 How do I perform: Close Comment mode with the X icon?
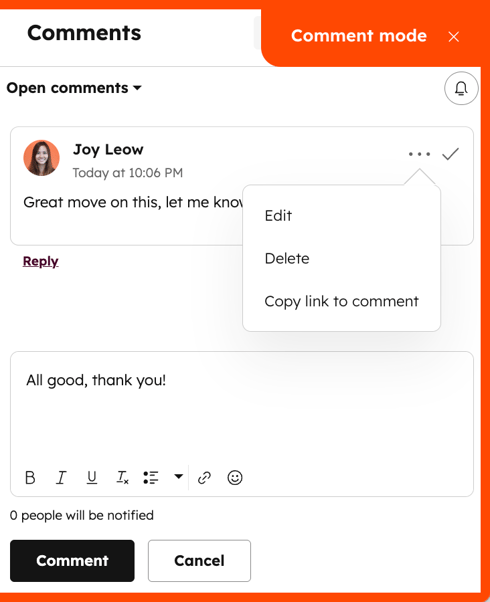tap(454, 37)
